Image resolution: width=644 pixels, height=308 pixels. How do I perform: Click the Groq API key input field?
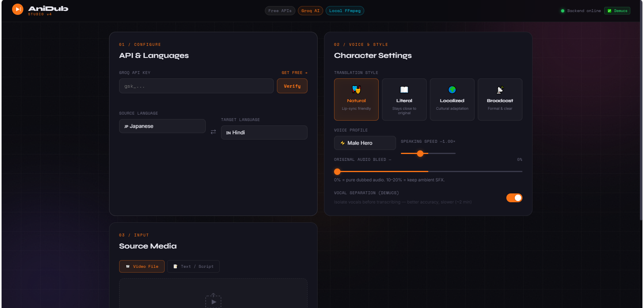pyautogui.click(x=196, y=86)
